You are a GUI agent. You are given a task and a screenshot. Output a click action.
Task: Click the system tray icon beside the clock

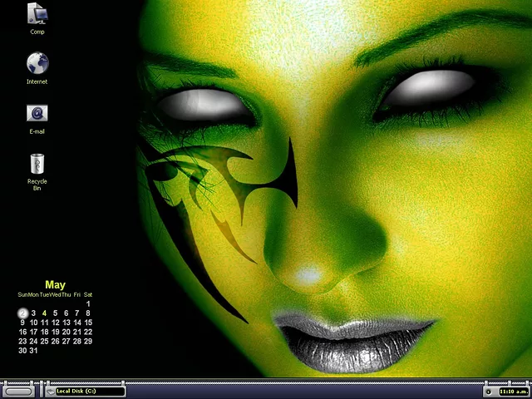489,391
